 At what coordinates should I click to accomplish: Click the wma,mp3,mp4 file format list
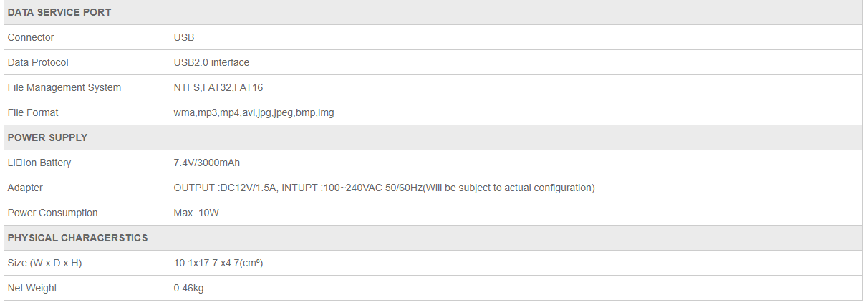254,112
